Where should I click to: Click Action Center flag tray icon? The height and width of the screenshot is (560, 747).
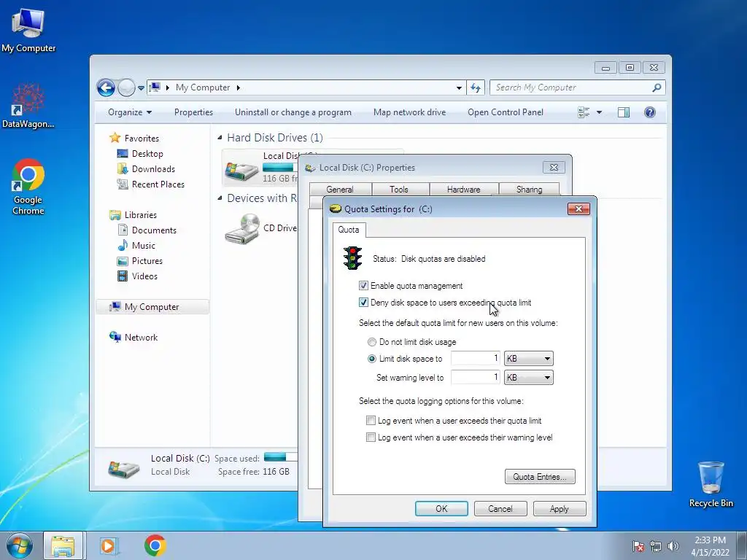pos(638,546)
